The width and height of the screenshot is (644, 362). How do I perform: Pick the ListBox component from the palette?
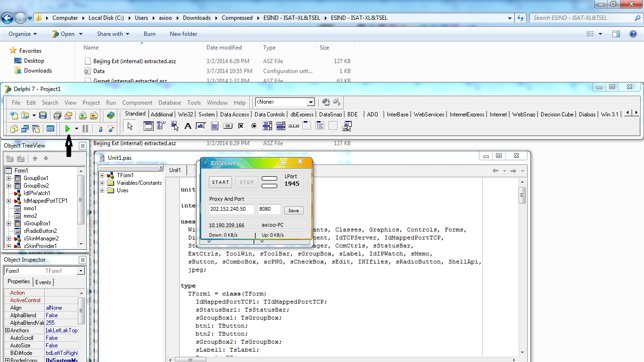[x=267, y=126]
